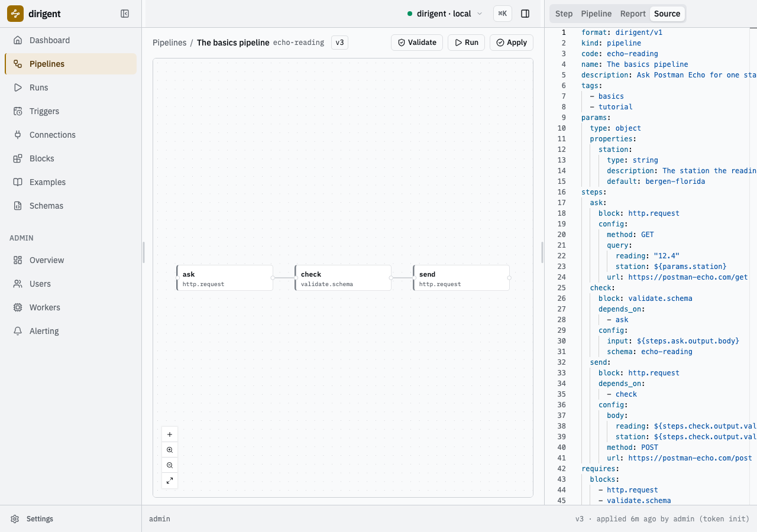Image resolution: width=757 pixels, height=532 pixels.
Task: Switch to the Pipeline tab
Action: 596,14
